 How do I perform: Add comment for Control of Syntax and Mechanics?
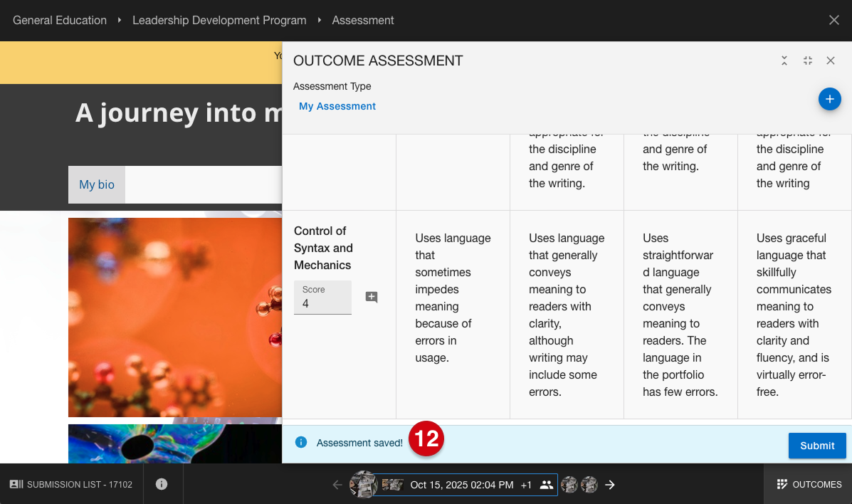(371, 297)
